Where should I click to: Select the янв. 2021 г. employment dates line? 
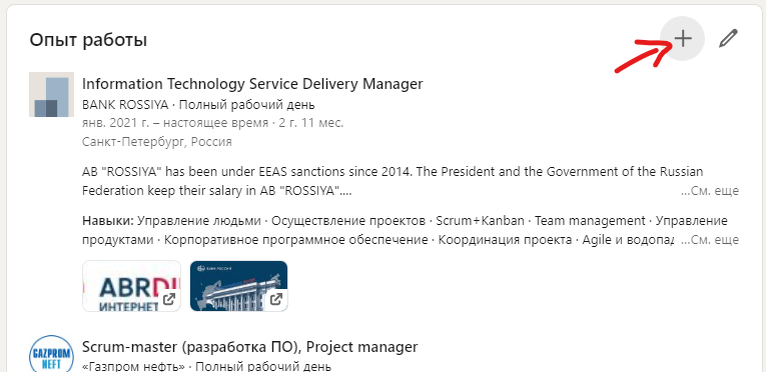pos(213,123)
